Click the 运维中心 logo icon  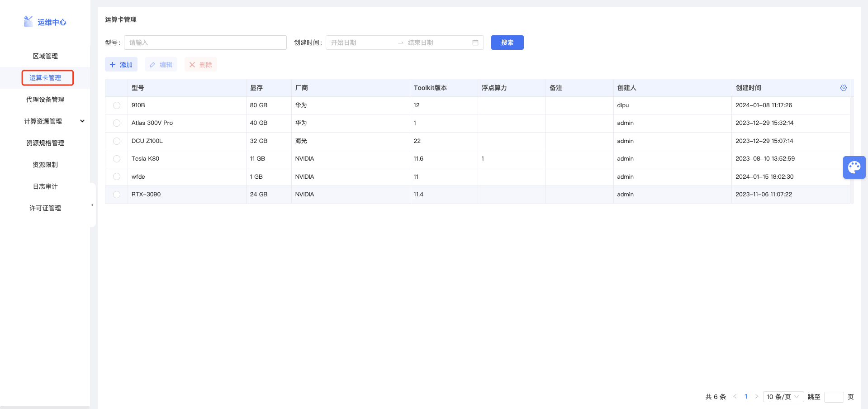tap(28, 21)
